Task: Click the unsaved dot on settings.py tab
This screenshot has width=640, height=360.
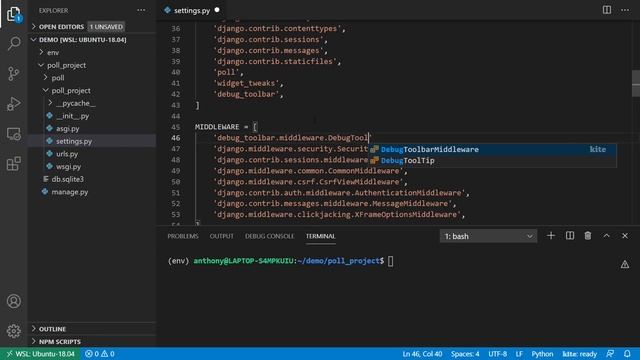Action: point(217,10)
